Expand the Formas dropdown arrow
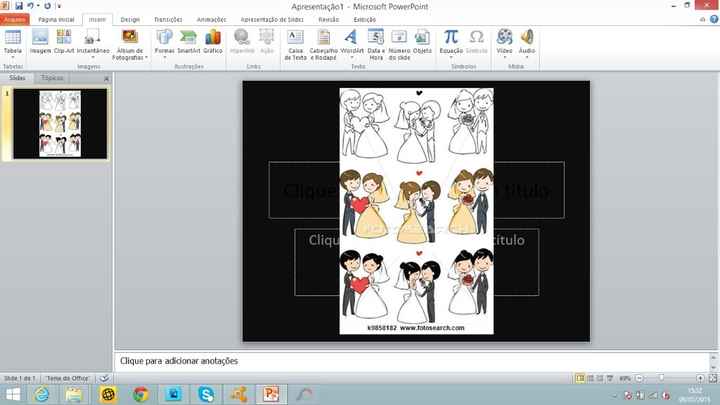Viewport: 720px width, 405px height. [x=164, y=57]
